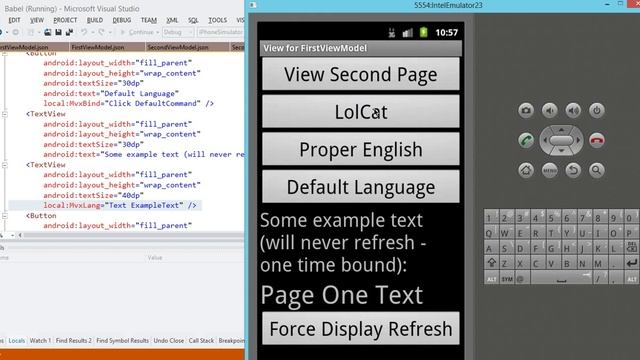Switch to Find Results 2 tab
The width and height of the screenshot is (640, 360).
(x=73, y=340)
